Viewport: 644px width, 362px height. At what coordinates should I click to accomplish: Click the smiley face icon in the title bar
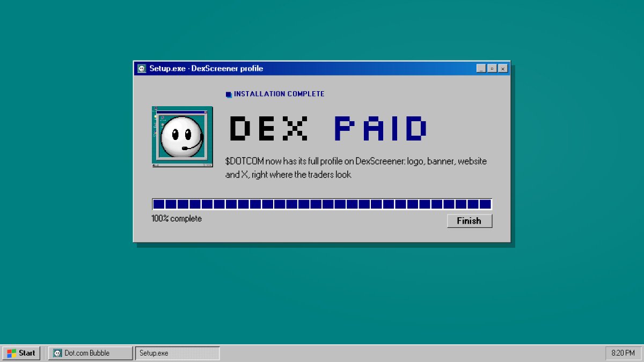click(x=142, y=69)
